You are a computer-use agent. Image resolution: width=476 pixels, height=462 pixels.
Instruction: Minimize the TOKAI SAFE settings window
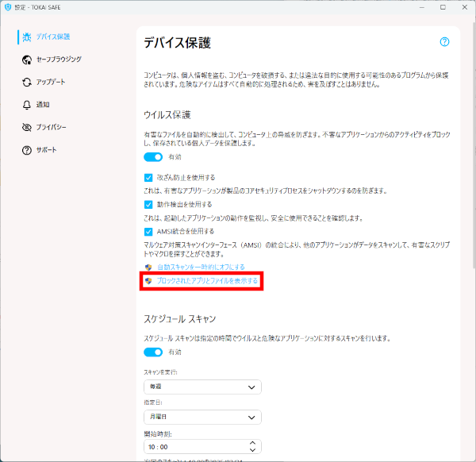pos(422,7)
